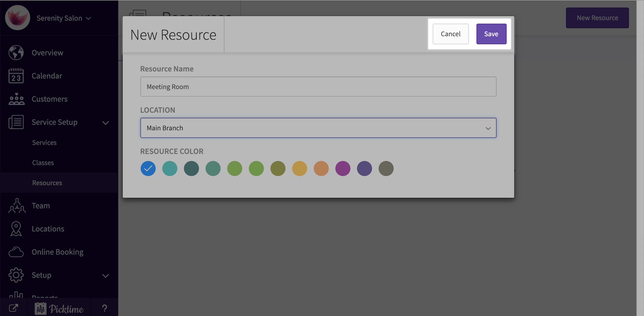Click the external link icon at bottom left

coord(14,308)
